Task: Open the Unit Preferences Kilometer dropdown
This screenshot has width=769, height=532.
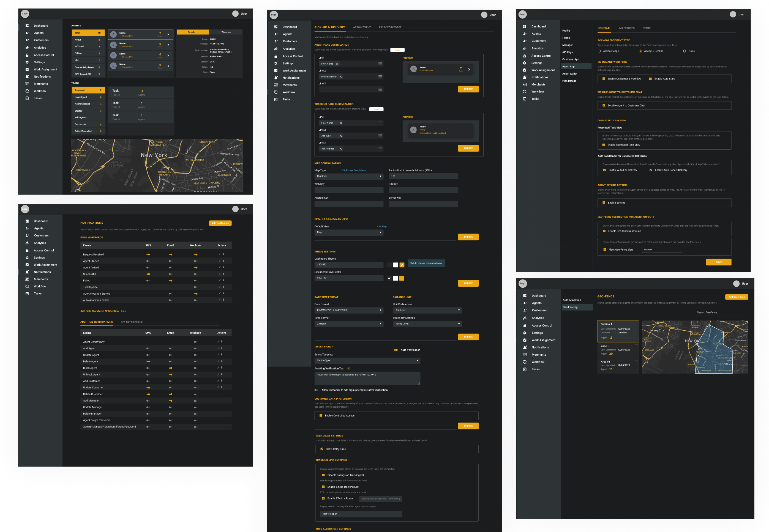Action: [x=427, y=310]
